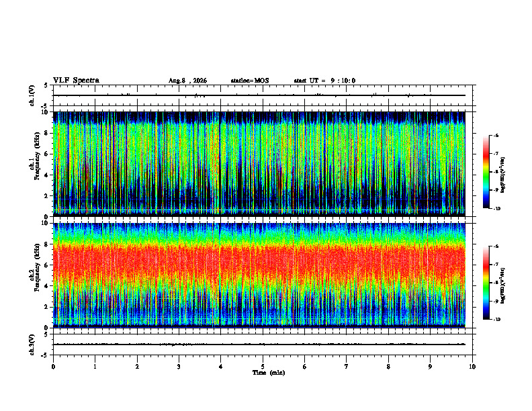Click the "station=MOS" header label
Screen dimensions: 532x411
[250, 81]
